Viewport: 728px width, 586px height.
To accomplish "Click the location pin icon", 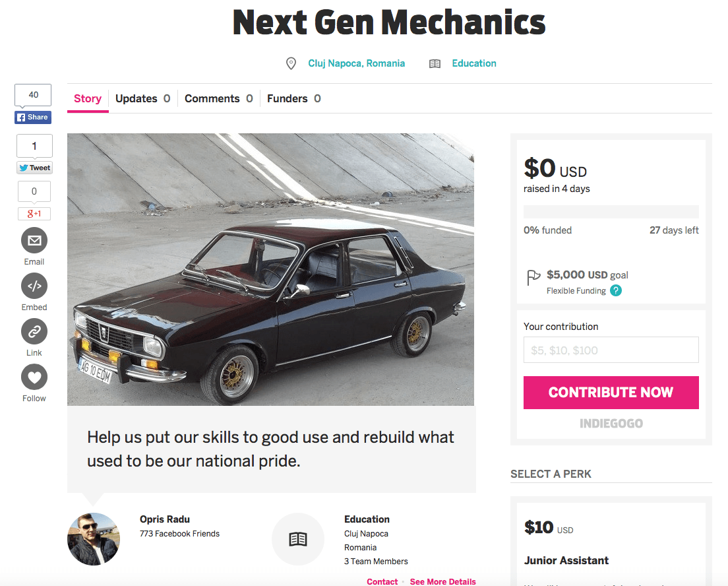I will click(x=291, y=63).
